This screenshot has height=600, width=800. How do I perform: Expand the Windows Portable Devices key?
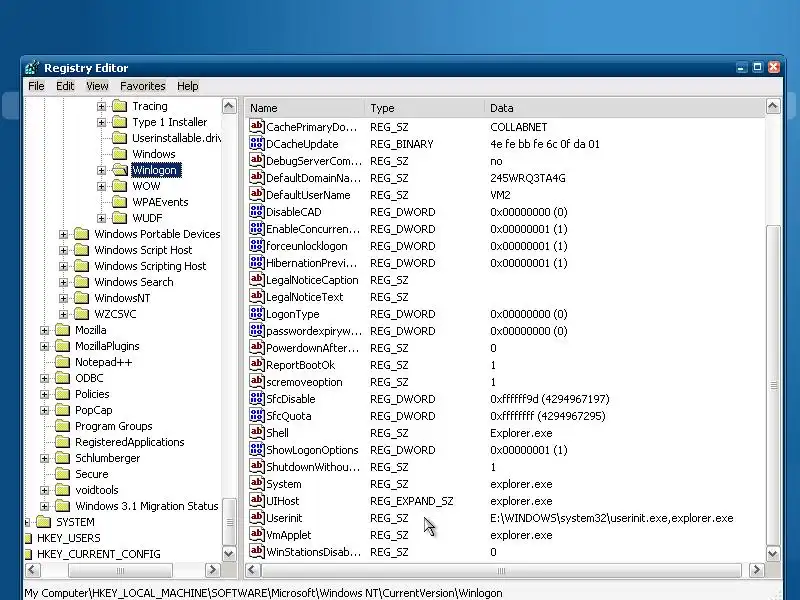pos(63,234)
